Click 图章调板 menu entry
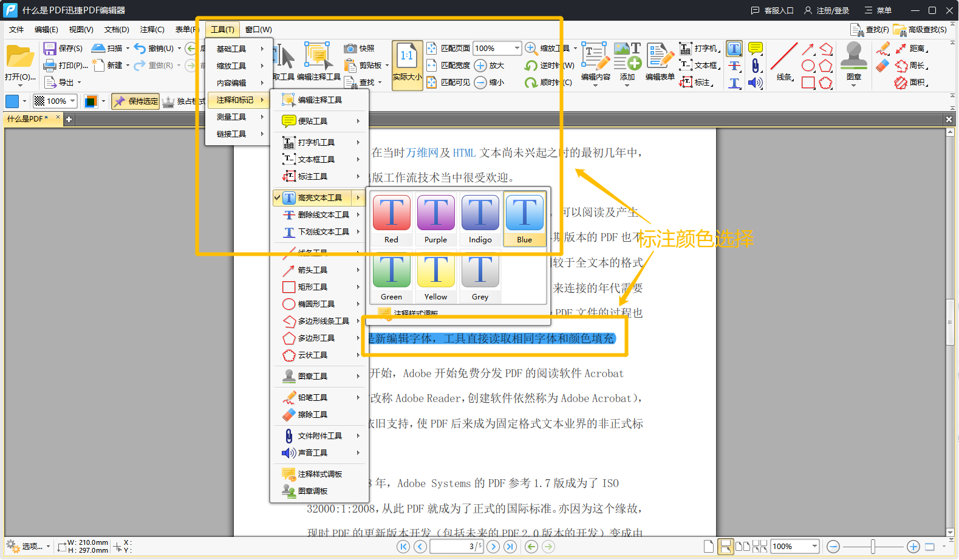 pyautogui.click(x=321, y=491)
